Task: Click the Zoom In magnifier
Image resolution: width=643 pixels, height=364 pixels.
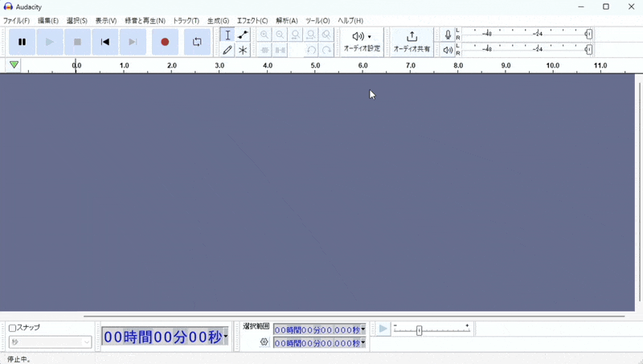Action: point(264,35)
